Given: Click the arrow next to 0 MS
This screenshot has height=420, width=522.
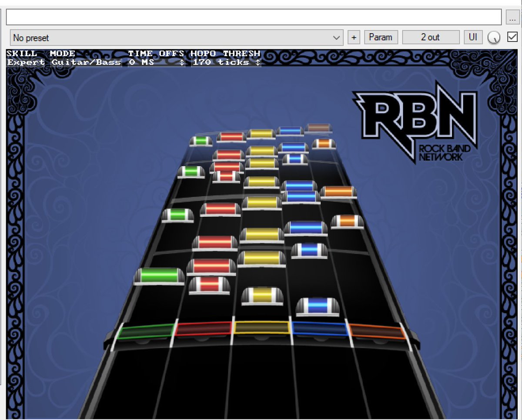Looking at the screenshot, I should (182, 62).
